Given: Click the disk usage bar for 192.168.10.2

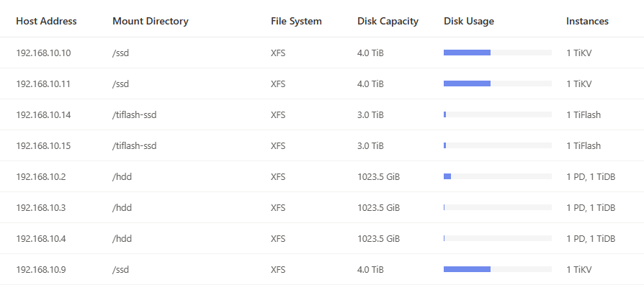Looking at the screenshot, I should point(497,176).
